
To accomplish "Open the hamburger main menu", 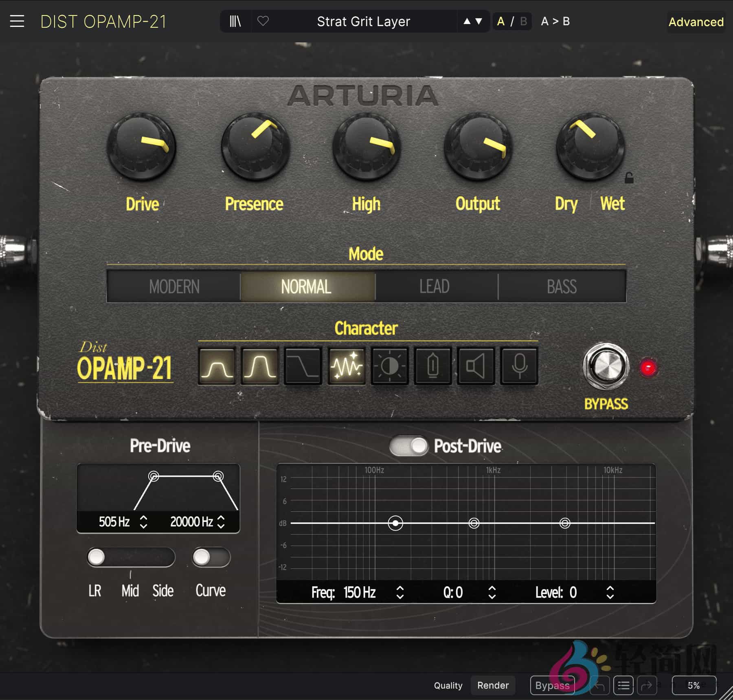I will [17, 21].
